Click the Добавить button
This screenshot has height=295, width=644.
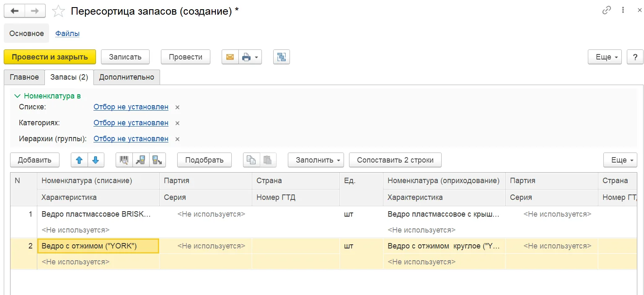coord(35,160)
